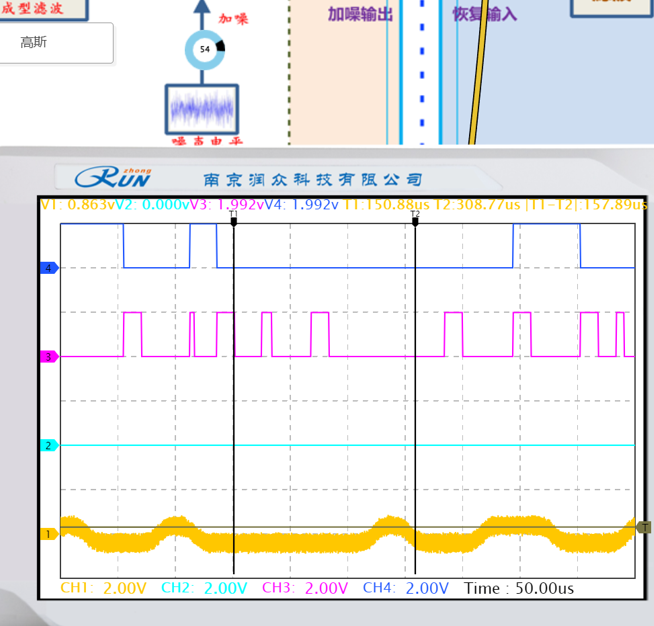Select the channel 1 yellow marker
The image size is (654, 626).
[46, 534]
